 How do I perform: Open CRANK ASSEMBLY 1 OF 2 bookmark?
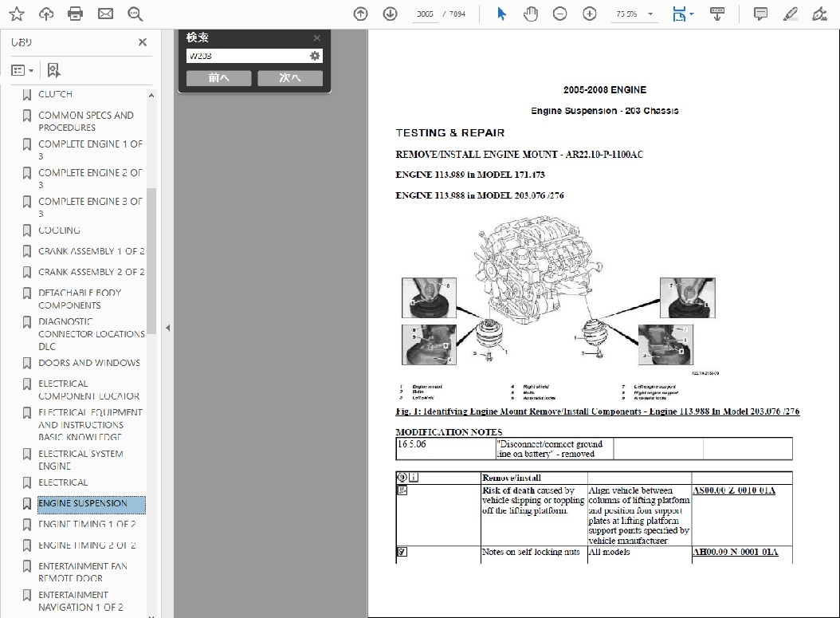(x=92, y=251)
